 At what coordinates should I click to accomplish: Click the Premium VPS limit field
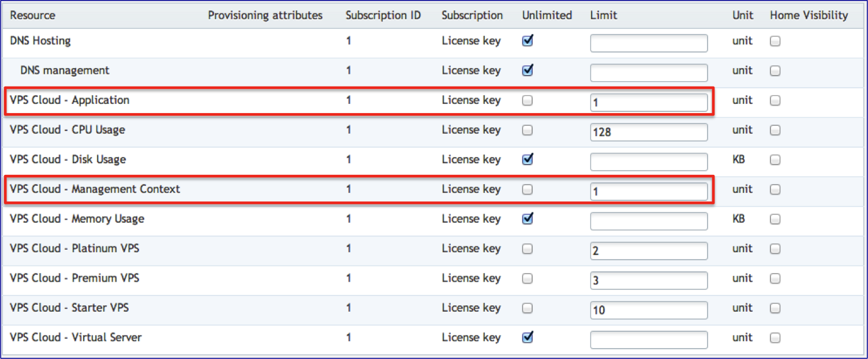(x=649, y=281)
